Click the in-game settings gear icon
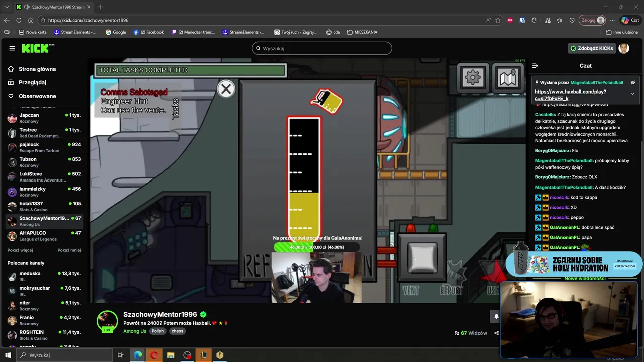 click(x=472, y=77)
